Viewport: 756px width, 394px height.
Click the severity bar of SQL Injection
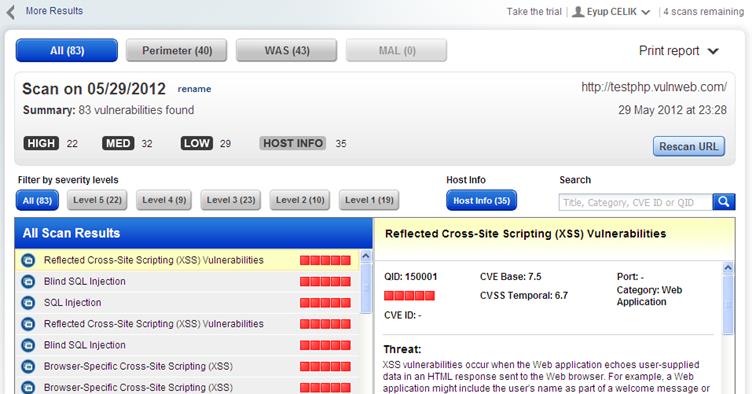coord(325,303)
